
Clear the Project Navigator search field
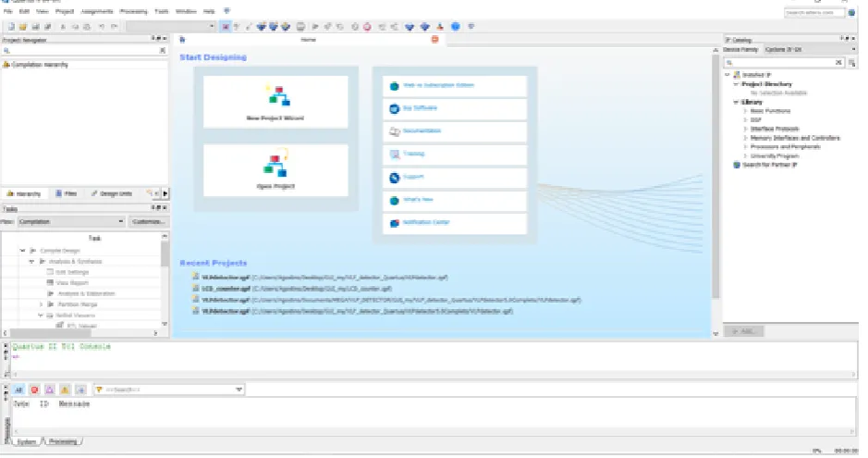tap(162, 50)
